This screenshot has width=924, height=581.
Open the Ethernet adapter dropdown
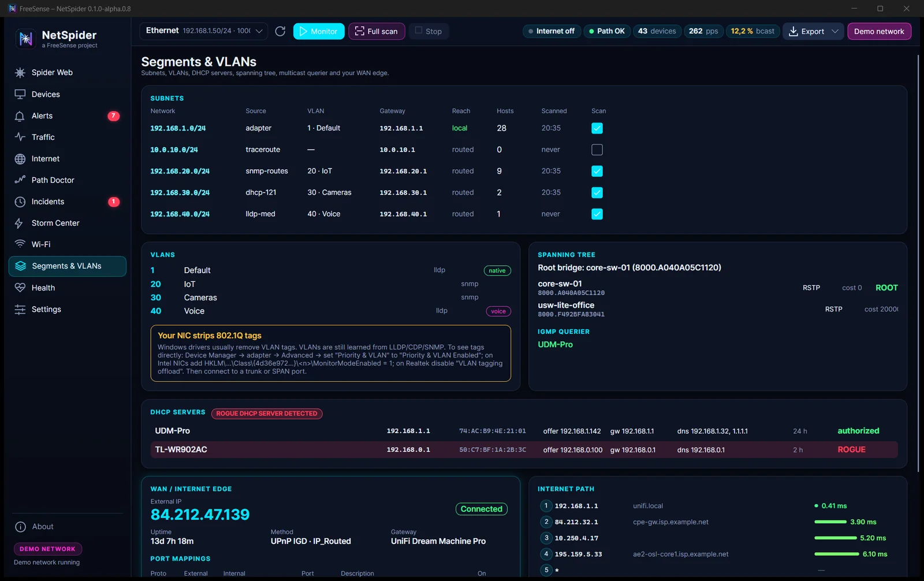tap(203, 31)
